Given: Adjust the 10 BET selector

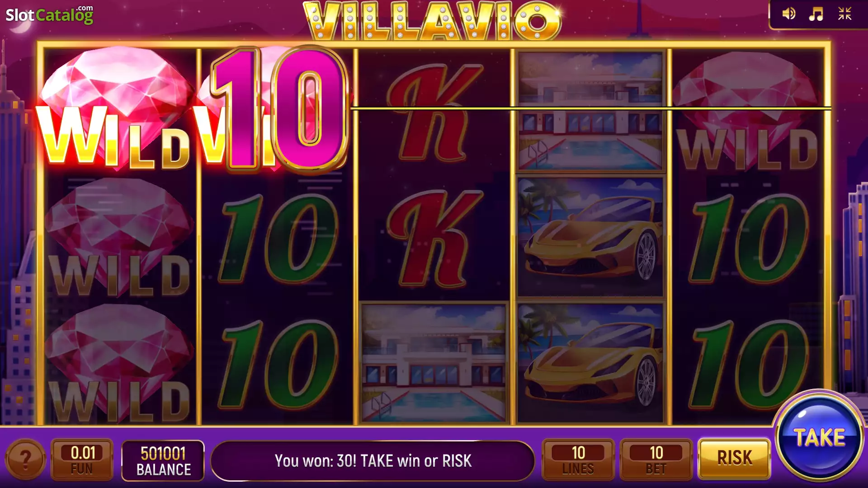Looking at the screenshot, I should coord(656,460).
